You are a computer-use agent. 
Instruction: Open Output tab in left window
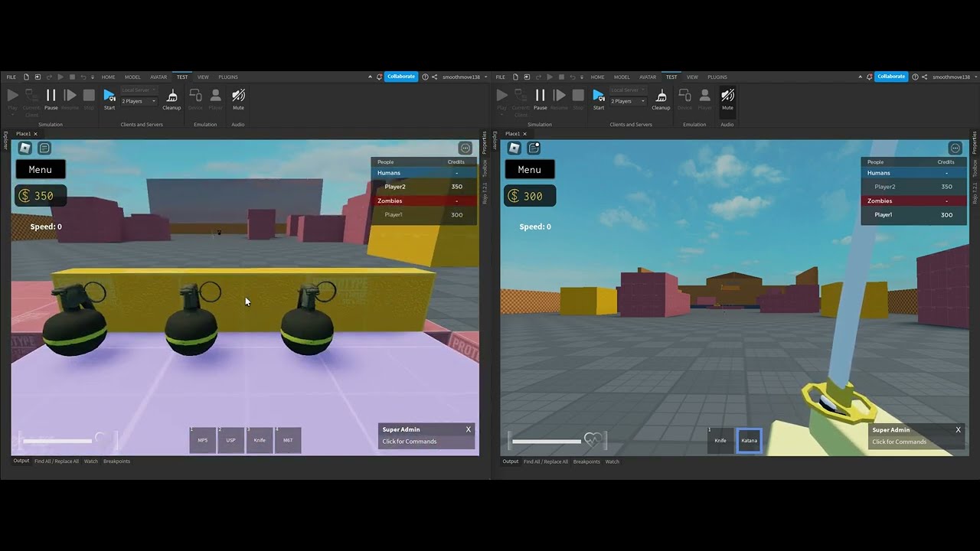21,461
